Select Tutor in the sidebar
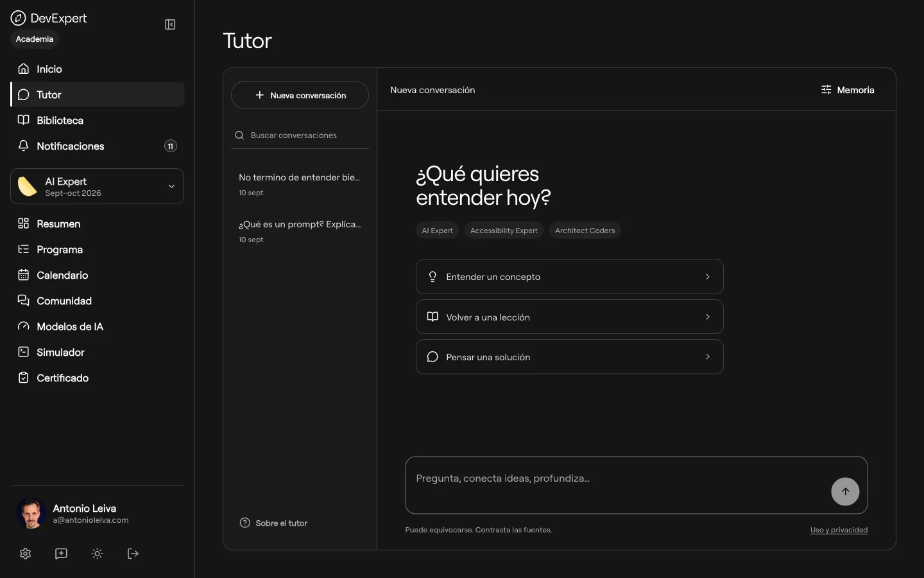 98,94
